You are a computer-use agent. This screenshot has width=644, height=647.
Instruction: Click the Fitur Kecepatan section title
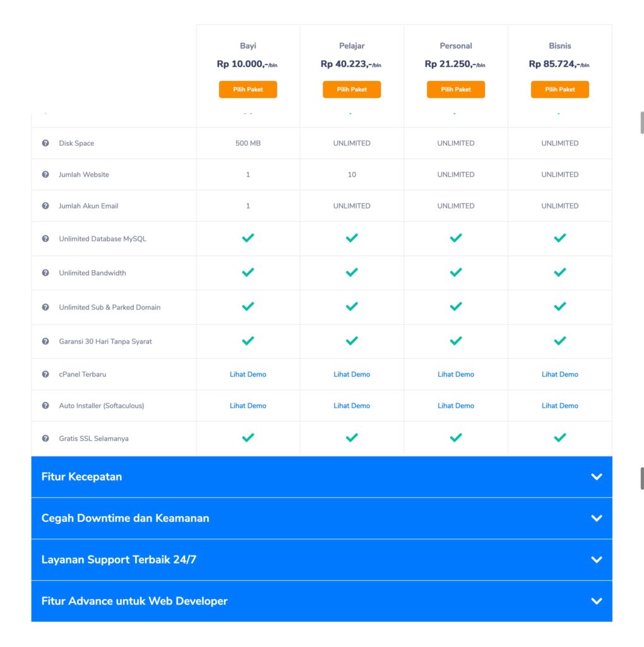[x=81, y=476]
